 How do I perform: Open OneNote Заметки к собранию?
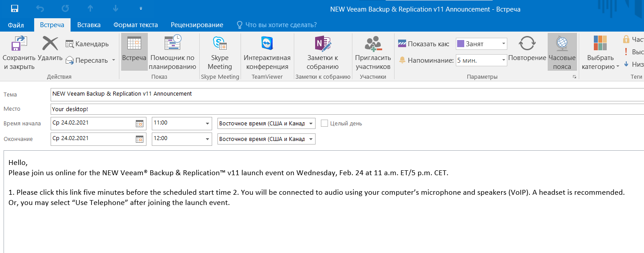[323, 53]
